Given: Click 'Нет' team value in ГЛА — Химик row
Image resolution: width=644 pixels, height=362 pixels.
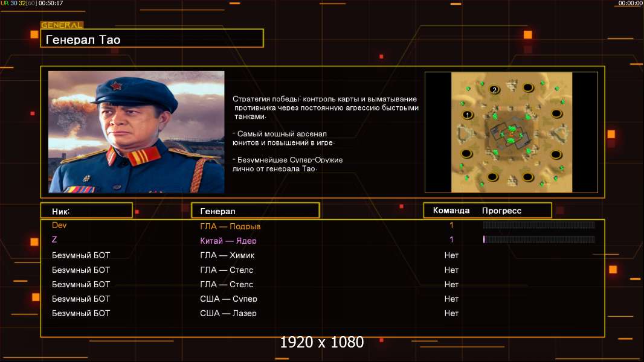Looking at the screenshot, I should [451, 255].
